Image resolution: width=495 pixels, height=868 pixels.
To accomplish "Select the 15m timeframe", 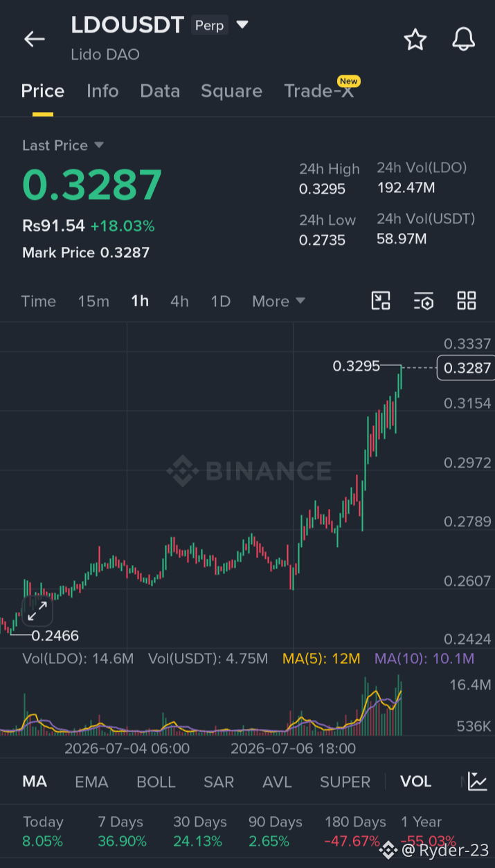I will pyautogui.click(x=93, y=301).
